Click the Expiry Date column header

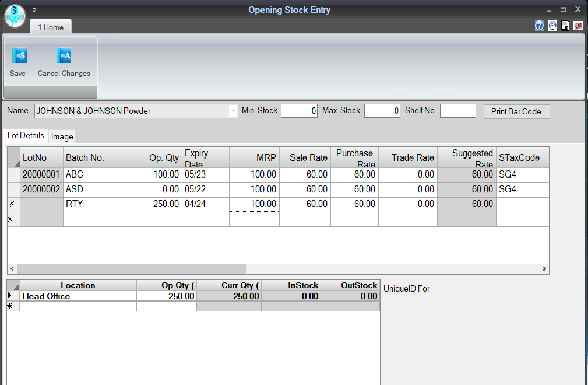coord(206,157)
